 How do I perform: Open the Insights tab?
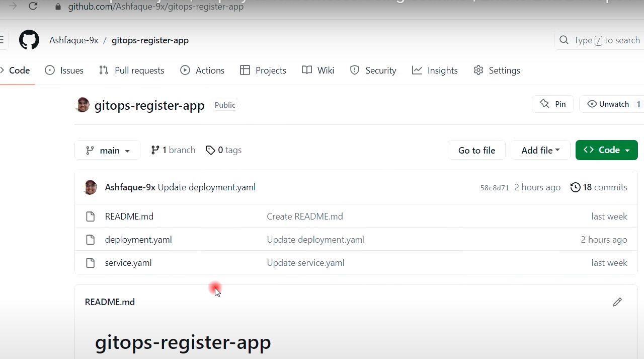435,70
